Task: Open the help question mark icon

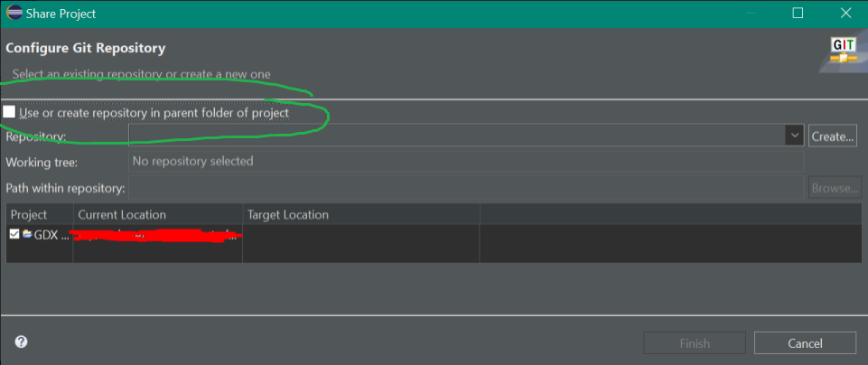Action: 21,342
